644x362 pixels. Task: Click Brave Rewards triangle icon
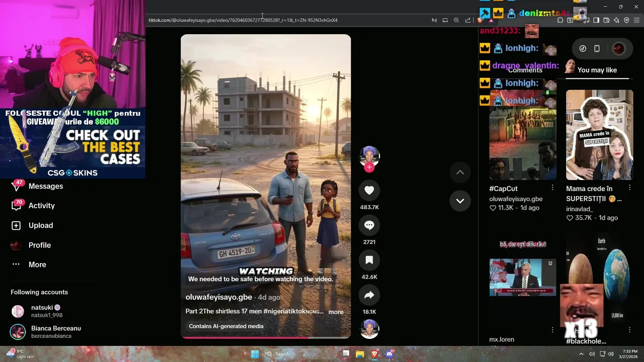point(491,20)
